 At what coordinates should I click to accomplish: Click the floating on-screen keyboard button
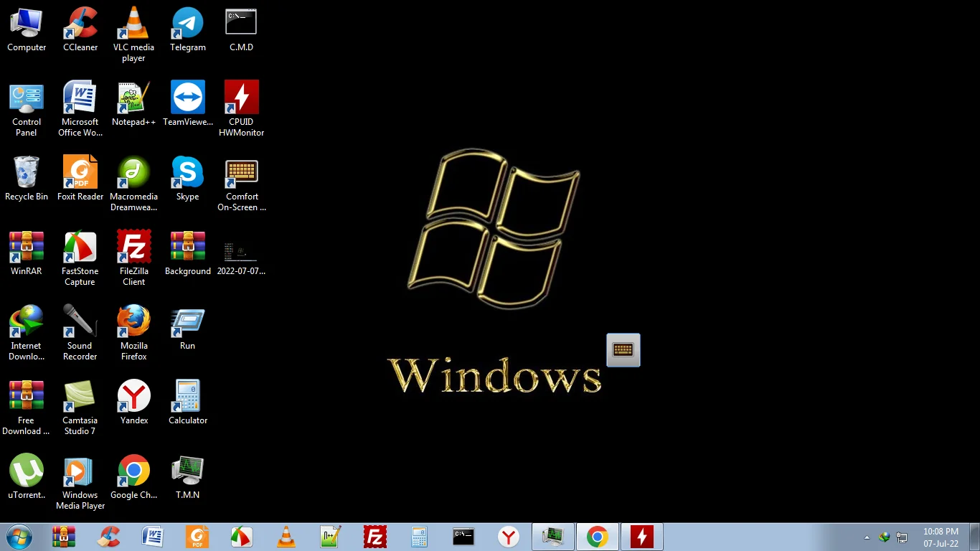tap(623, 350)
